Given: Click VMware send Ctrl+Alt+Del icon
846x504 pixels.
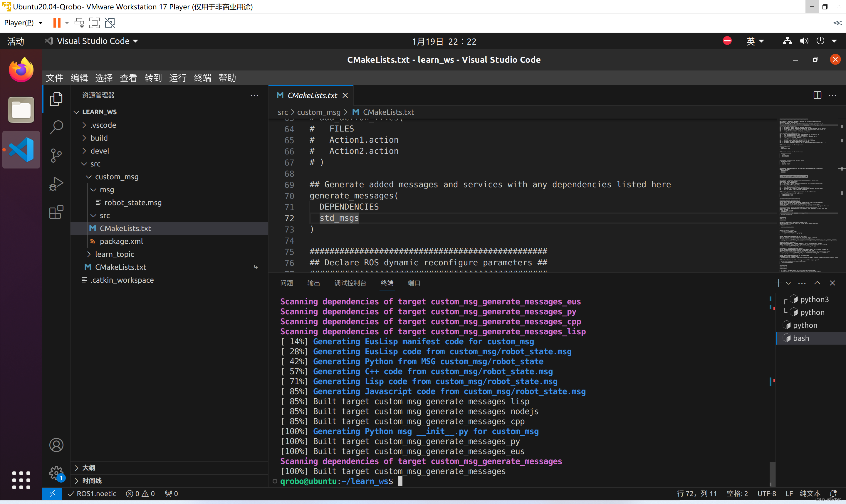Looking at the screenshot, I should pyautogui.click(x=79, y=23).
